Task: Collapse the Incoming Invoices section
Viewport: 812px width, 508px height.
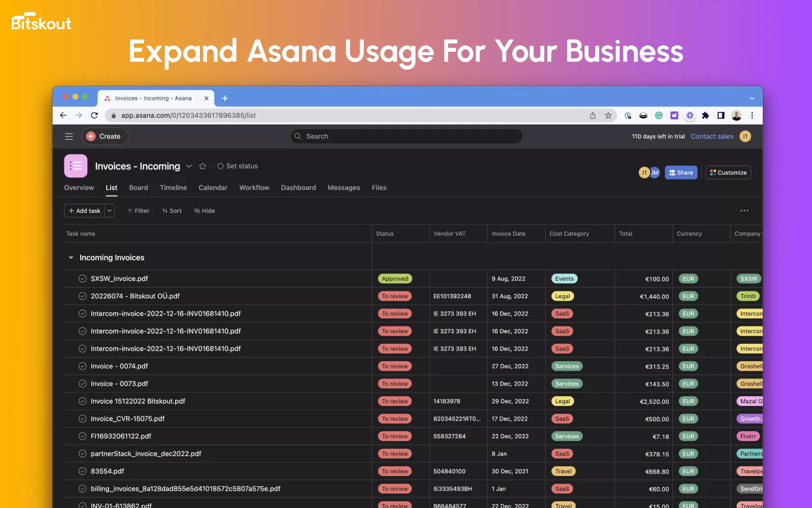Action: (x=71, y=258)
